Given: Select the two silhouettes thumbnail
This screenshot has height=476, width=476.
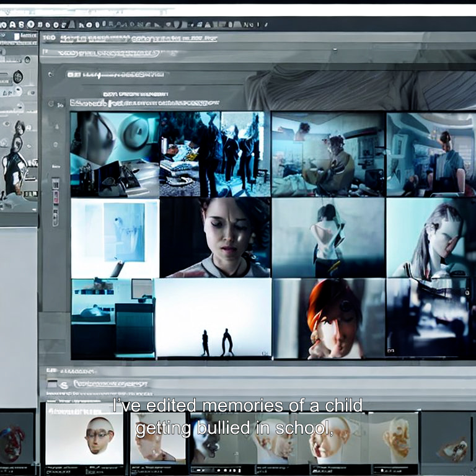Looking at the screenshot, I should coord(213,318).
